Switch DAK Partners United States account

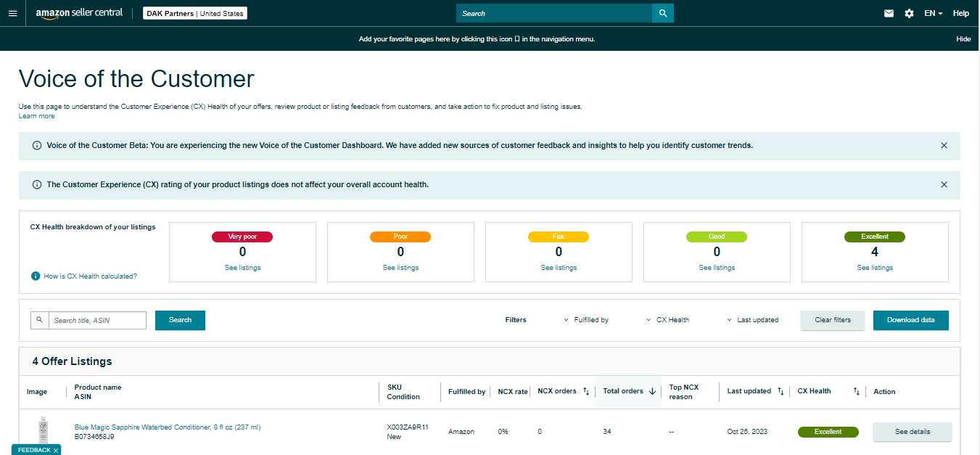point(195,13)
